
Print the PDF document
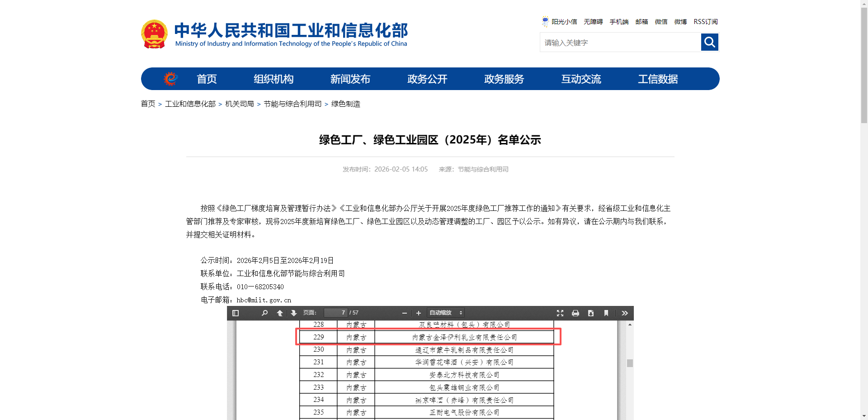(x=576, y=313)
